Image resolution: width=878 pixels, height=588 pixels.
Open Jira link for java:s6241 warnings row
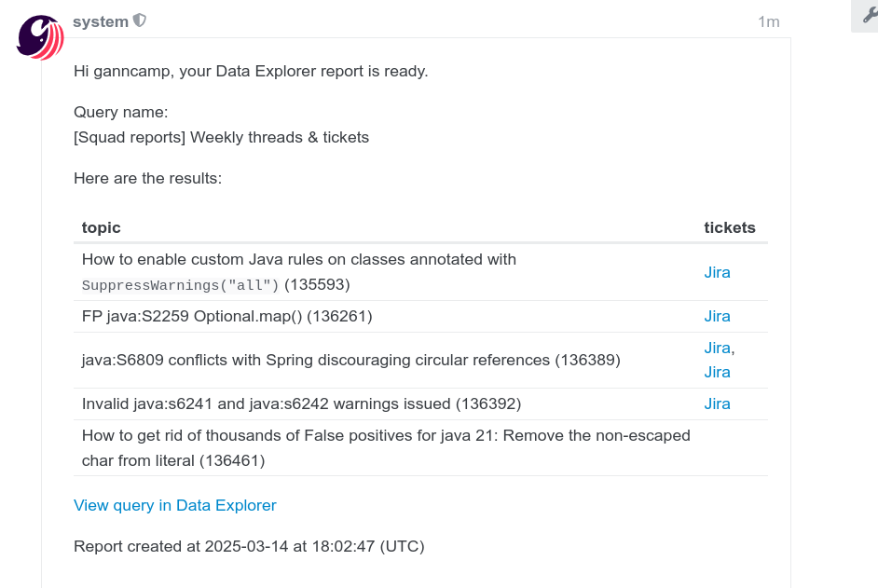tap(717, 403)
